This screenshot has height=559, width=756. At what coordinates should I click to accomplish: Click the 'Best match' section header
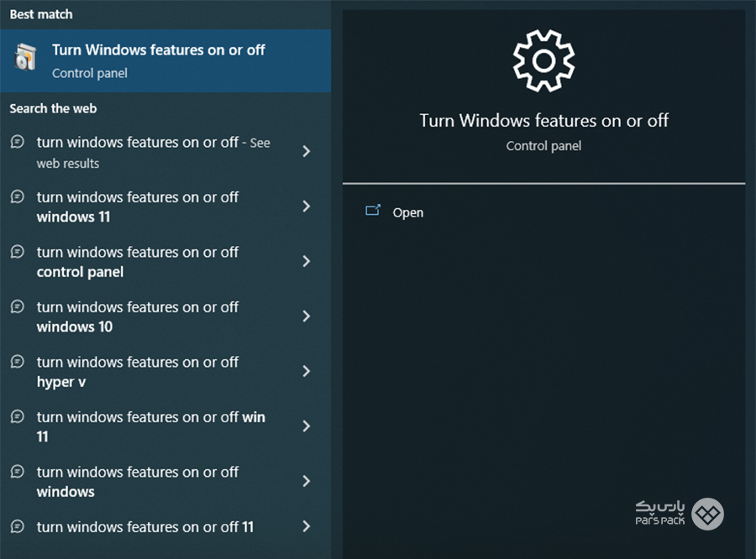tap(41, 14)
